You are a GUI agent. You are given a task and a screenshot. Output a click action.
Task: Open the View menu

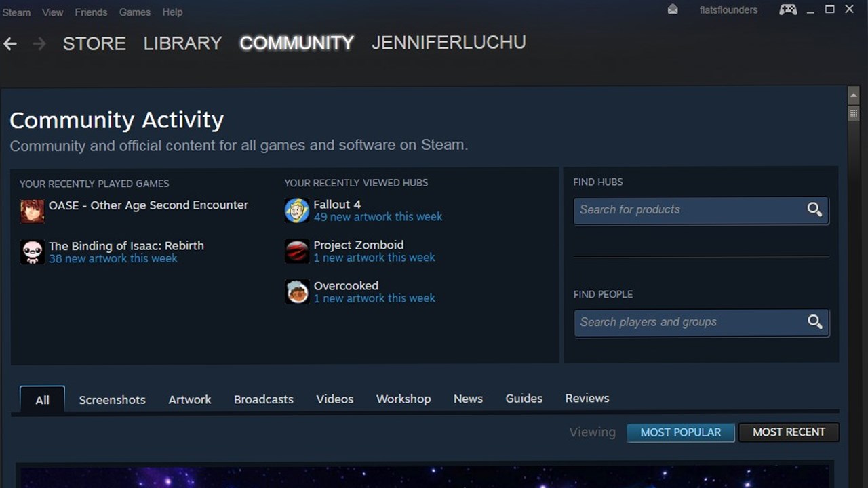coord(52,12)
